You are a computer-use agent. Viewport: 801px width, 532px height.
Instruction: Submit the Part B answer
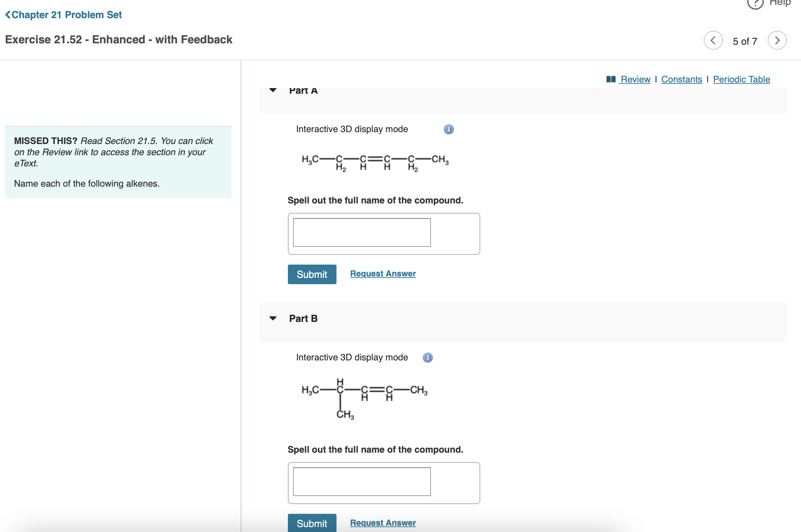click(x=312, y=523)
